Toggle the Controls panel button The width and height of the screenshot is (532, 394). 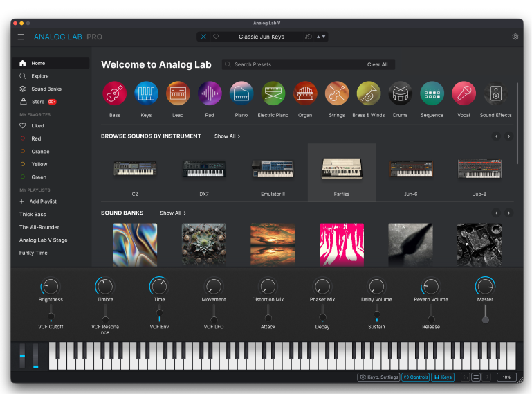pos(416,377)
